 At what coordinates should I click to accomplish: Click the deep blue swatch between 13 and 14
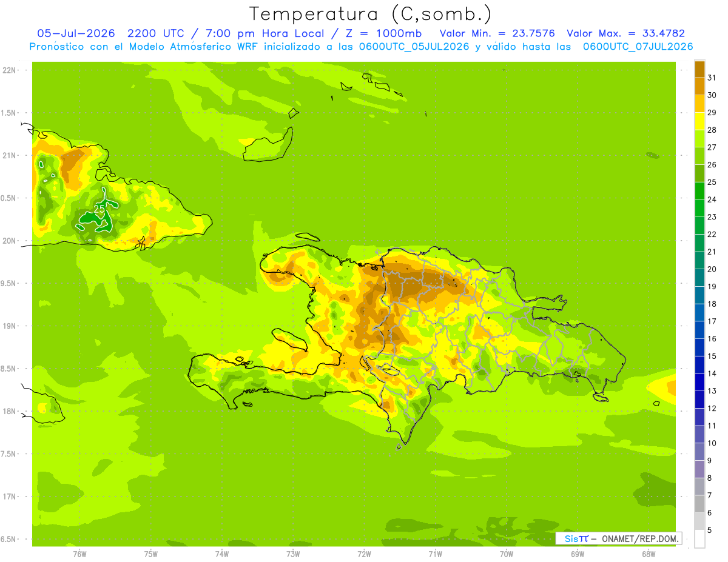pos(699,382)
